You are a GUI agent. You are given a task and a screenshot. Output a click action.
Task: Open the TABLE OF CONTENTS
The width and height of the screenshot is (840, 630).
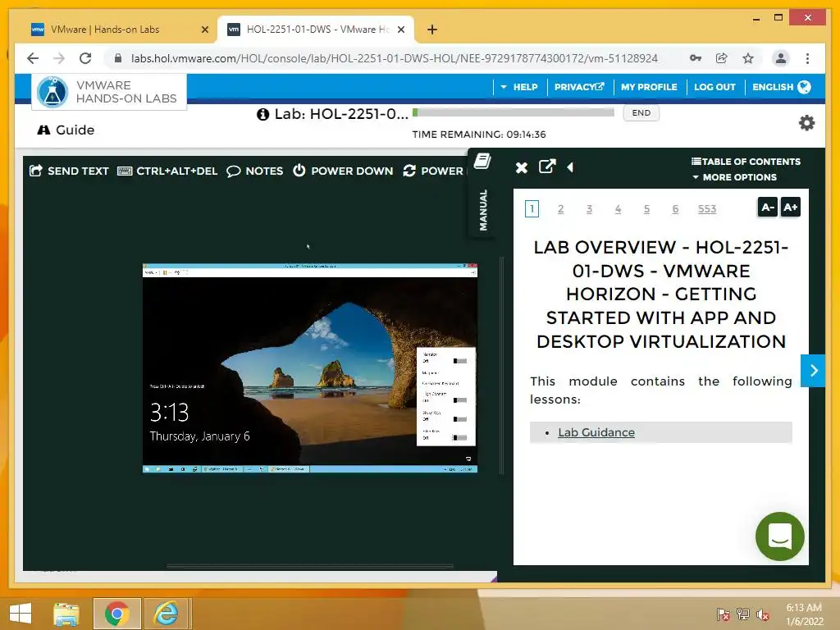coord(746,162)
